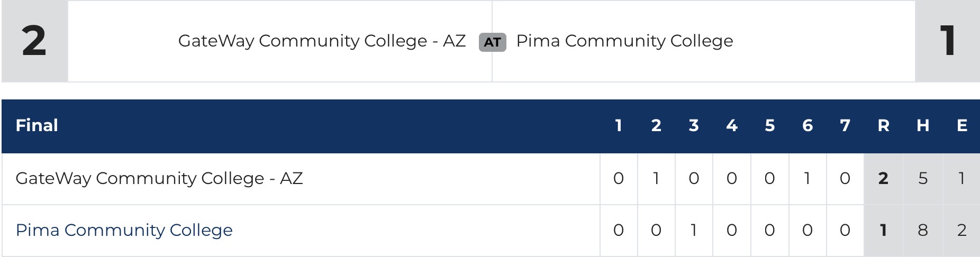980x257 pixels.
Task: Click Pima's large final score of 1
Action: coord(948,41)
